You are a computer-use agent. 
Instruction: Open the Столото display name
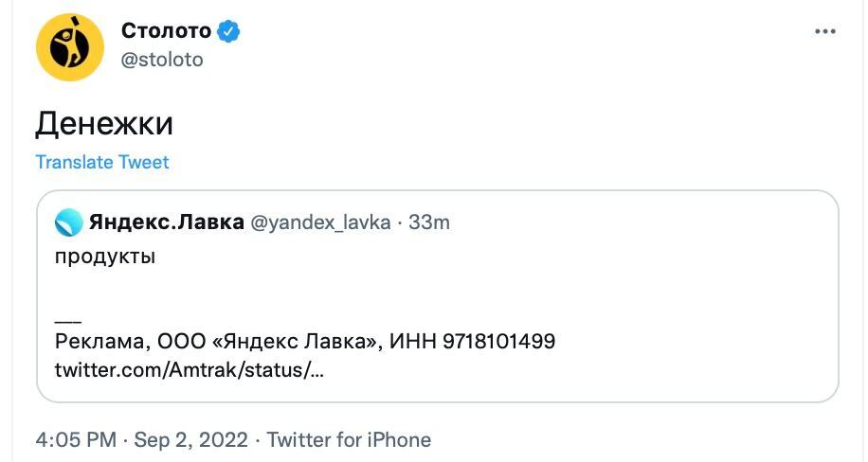click(166, 31)
